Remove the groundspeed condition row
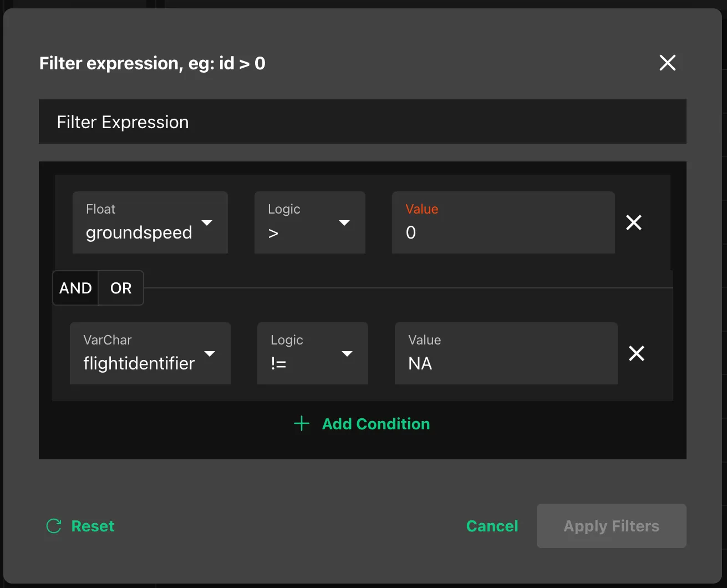727x588 pixels. tap(633, 222)
